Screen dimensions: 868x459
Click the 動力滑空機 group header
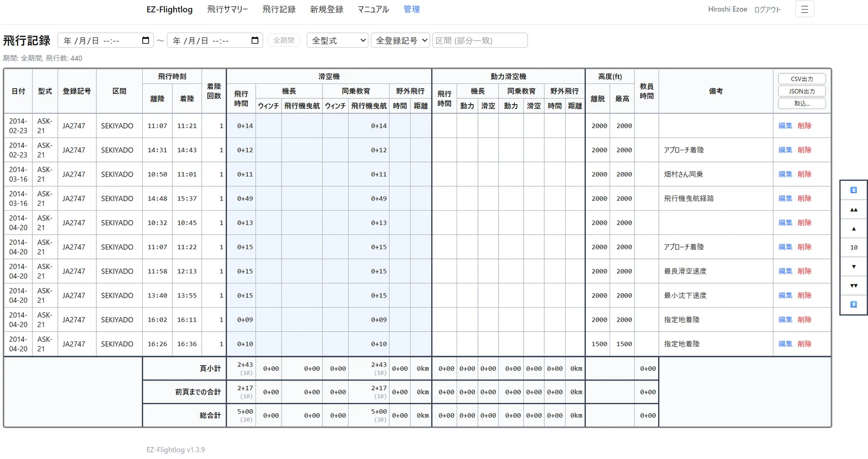click(x=508, y=77)
